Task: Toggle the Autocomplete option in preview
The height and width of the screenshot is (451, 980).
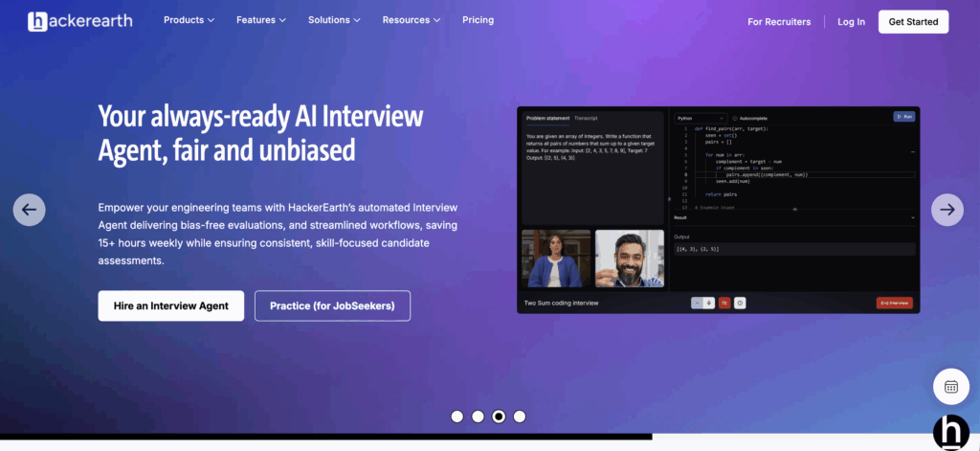Action: tap(750, 118)
